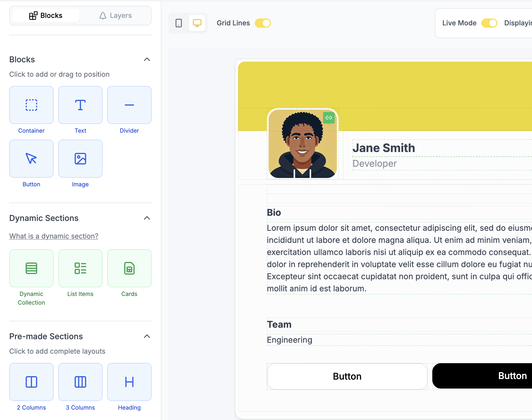This screenshot has height=420, width=532.
Task: Add a List Items dynamic section
Action: coord(80,268)
